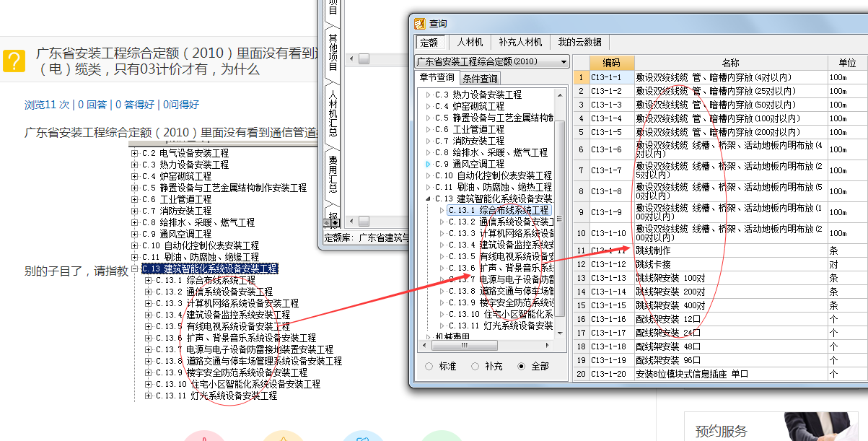The image size is (868, 441).
Task: Expand C.2 电气设备安装工程 in webpage tree
Action: [x=134, y=153]
